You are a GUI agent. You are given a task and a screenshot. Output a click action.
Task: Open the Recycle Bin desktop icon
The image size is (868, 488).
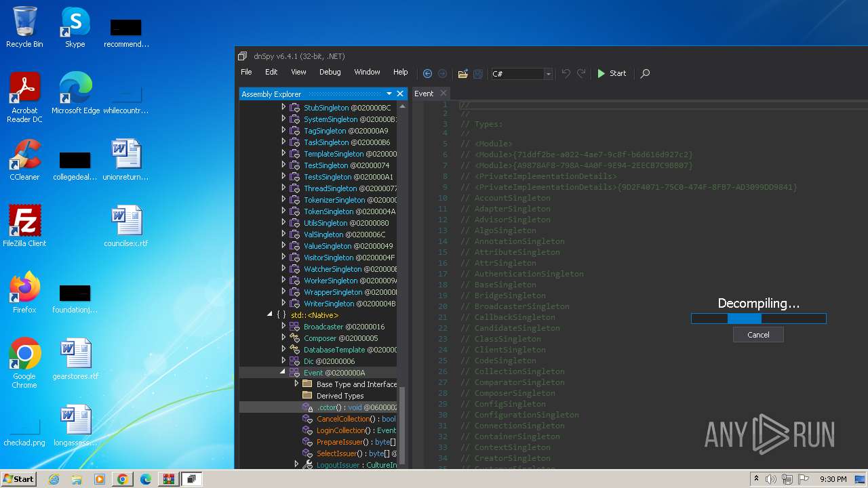24,27
